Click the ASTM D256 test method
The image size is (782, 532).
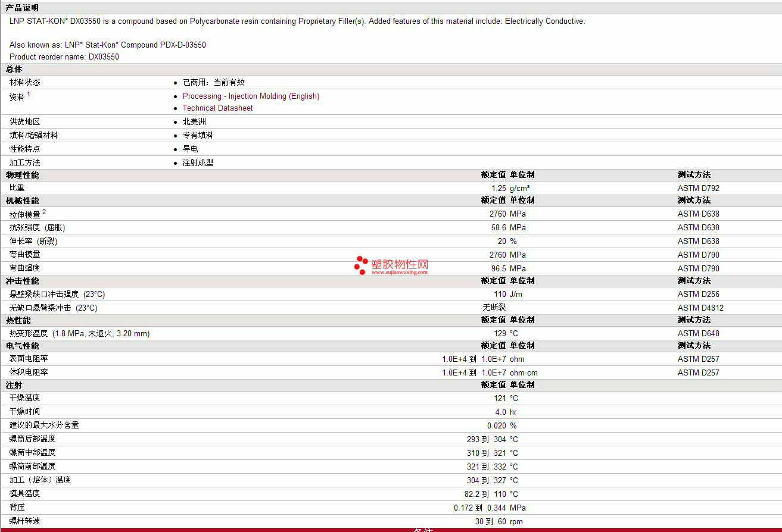[699, 294]
